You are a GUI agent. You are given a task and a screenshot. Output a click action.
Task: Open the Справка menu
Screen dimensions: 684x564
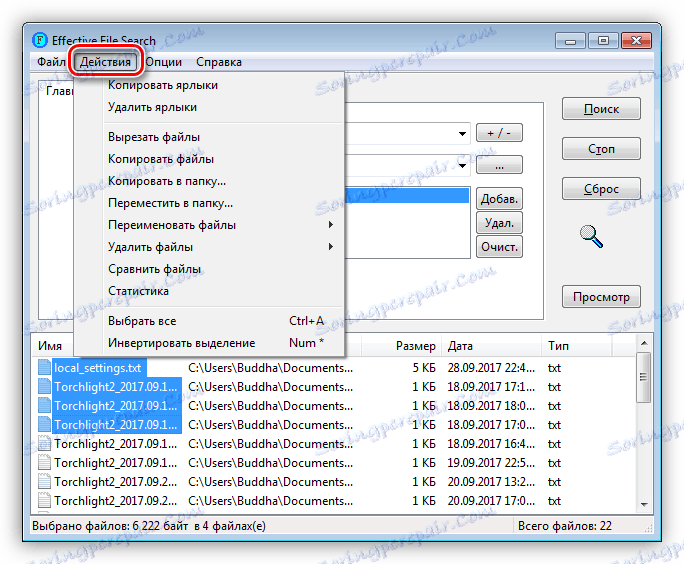pyautogui.click(x=219, y=62)
